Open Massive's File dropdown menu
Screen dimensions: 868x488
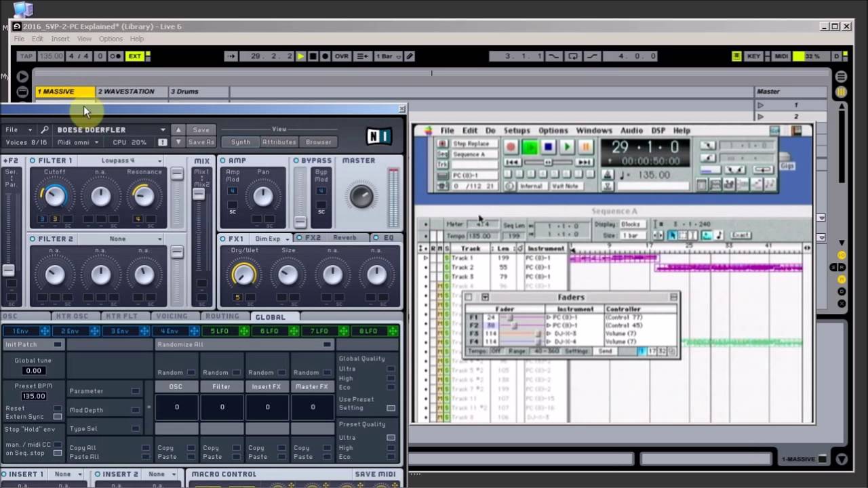[18, 129]
